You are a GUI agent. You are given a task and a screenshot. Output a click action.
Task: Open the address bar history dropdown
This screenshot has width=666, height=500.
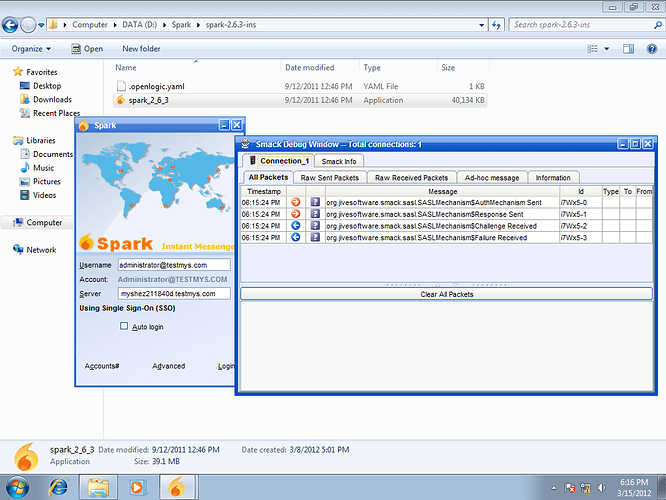(481, 25)
